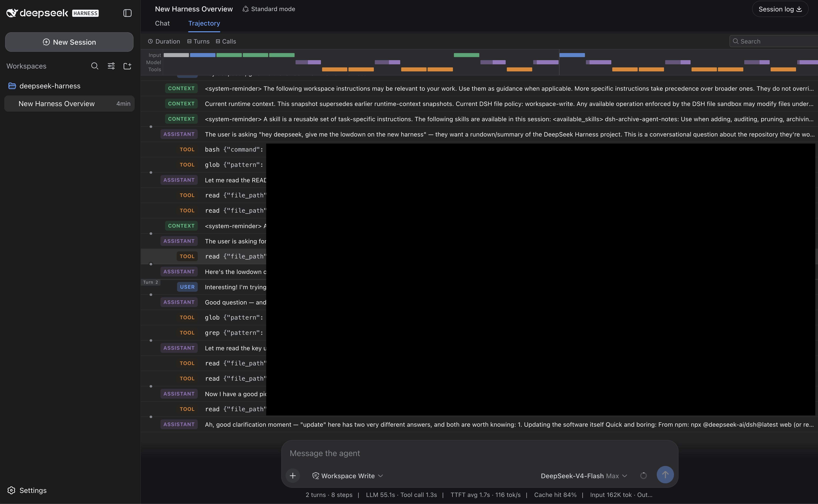Image resolution: width=818 pixels, height=504 pixels.
Task: Click the HARNESS badge beside the logo
Action: (85, 13)
